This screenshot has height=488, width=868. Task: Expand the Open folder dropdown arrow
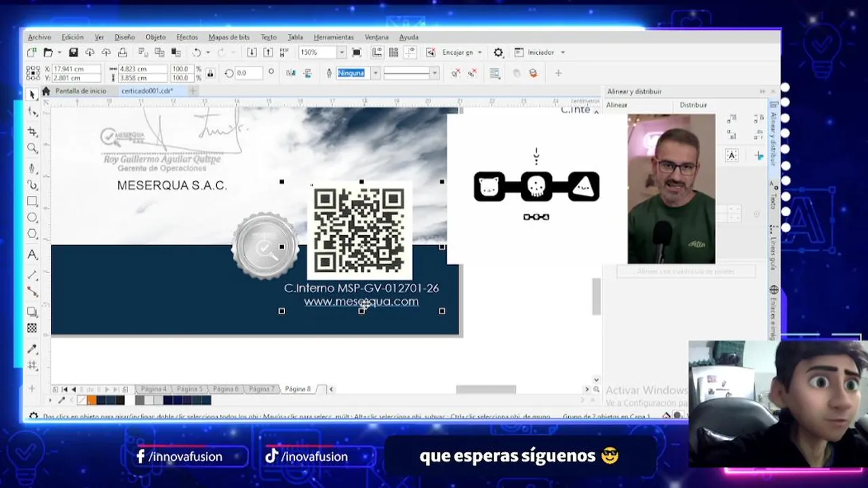59,52
